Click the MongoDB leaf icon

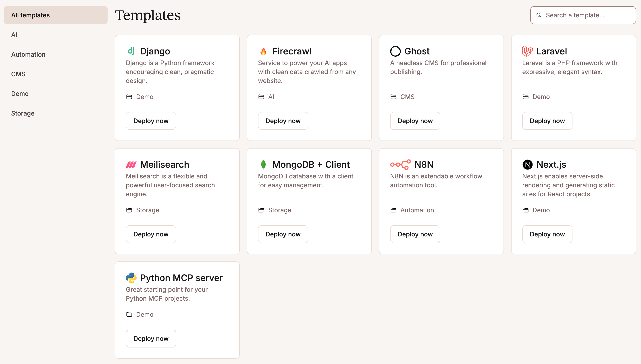[x=263, y=165]
